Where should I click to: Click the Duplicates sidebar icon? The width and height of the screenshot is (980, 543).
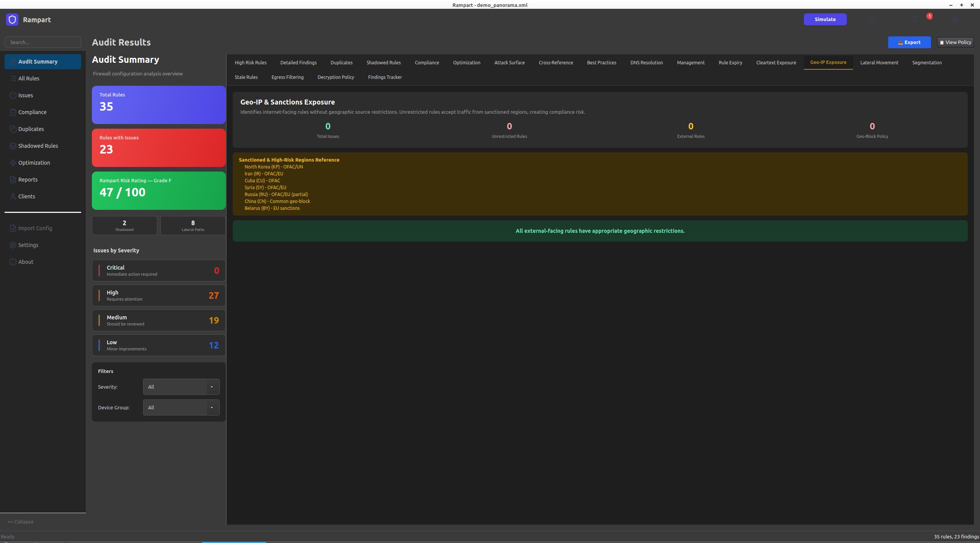[x=13, y=129]
